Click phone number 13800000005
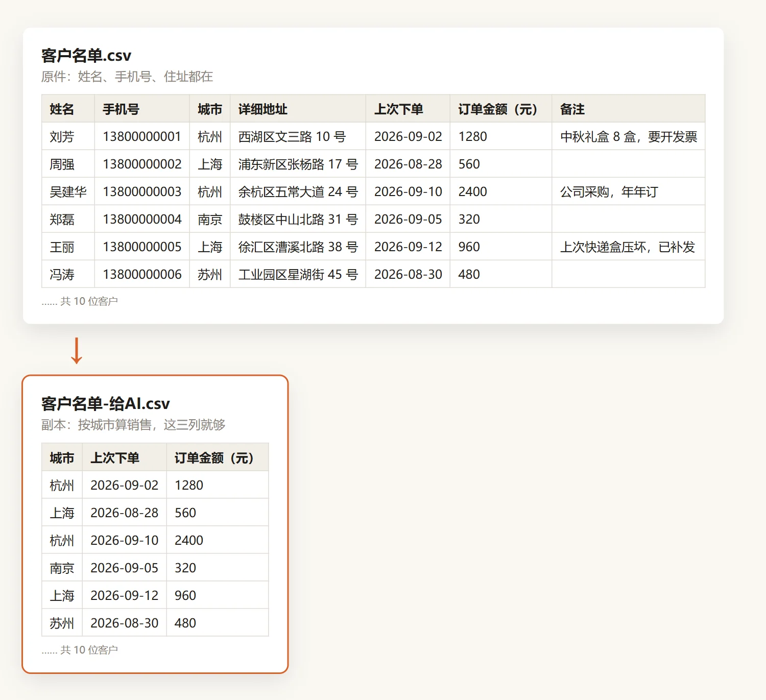This screenshot has height=700, width=766. tap(142, 247)
